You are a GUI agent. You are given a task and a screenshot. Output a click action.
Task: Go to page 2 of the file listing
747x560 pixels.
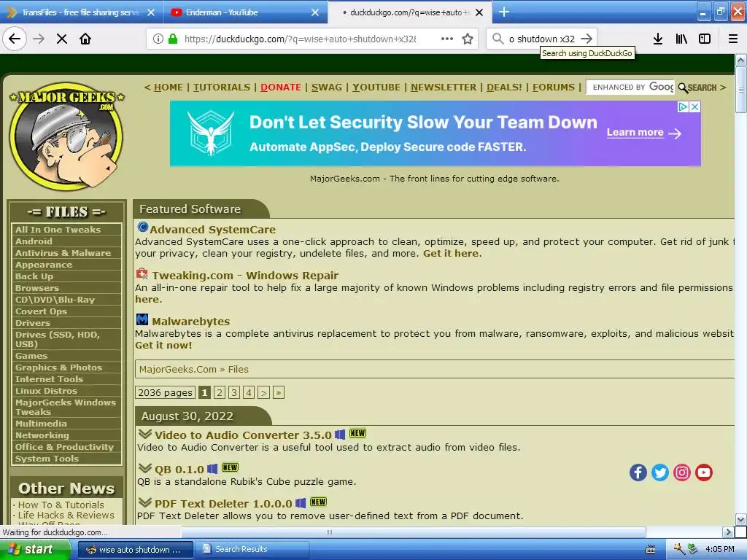(x=219, y=392)
